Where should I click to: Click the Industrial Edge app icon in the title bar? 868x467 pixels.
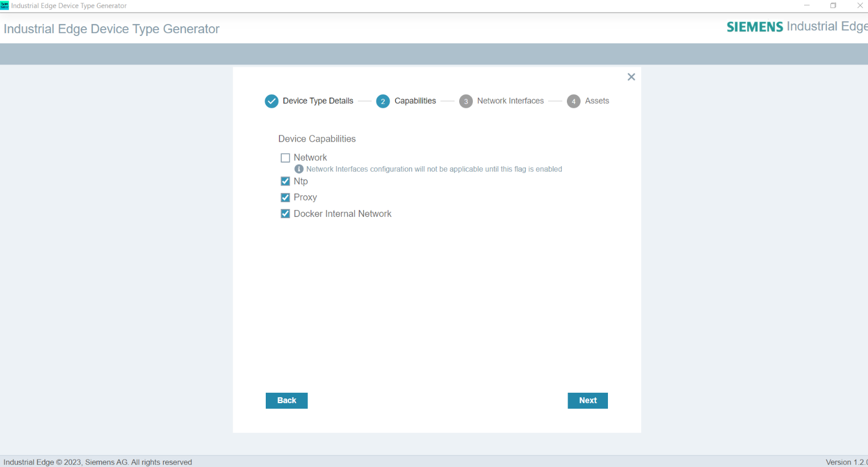pos(6,5)
